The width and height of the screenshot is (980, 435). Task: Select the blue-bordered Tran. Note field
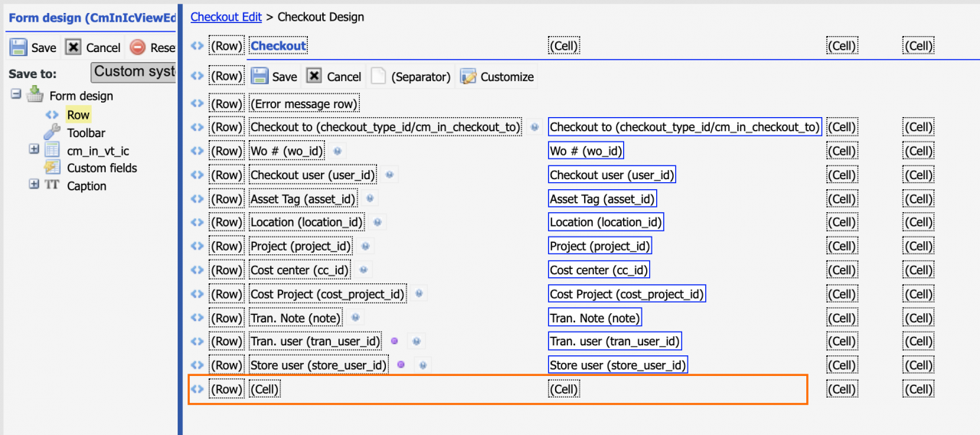coord(595,317)
